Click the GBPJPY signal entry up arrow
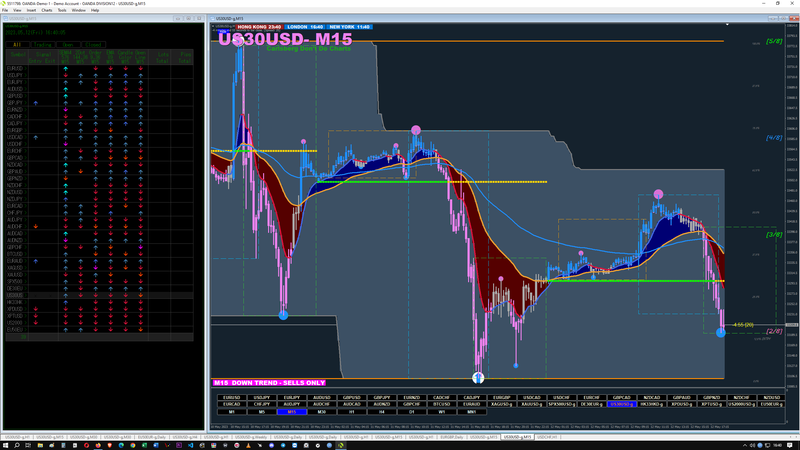Viewport: 800px width, 450px height. pos(36,103)
